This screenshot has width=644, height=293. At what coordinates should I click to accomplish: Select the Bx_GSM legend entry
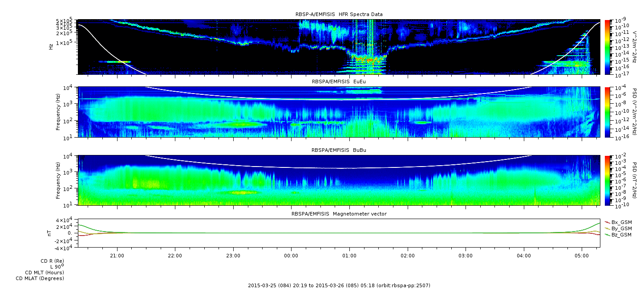tap(618, 222)
